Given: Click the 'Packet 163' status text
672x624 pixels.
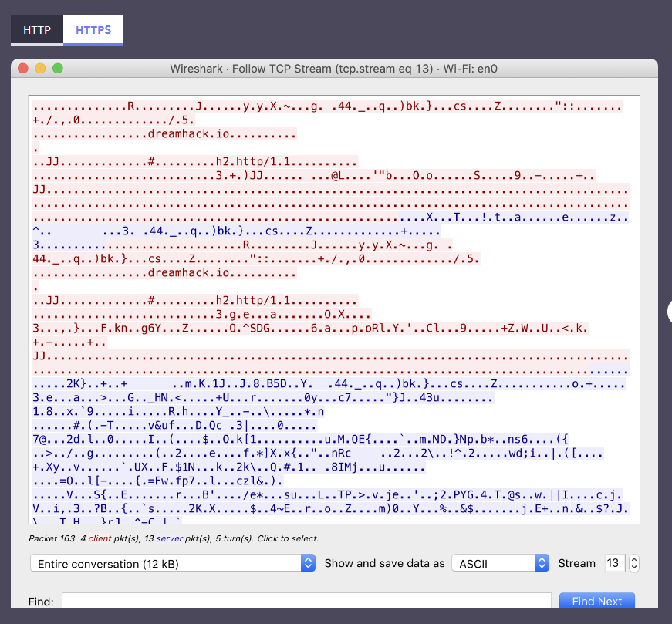Looking at the screenshot, I should 52,538.
